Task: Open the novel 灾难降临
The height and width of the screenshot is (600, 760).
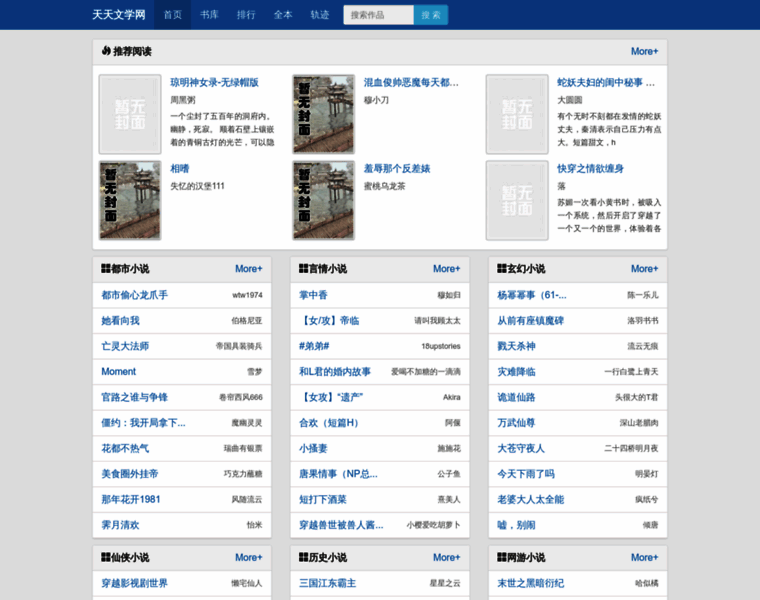Action: pos(516,372)
